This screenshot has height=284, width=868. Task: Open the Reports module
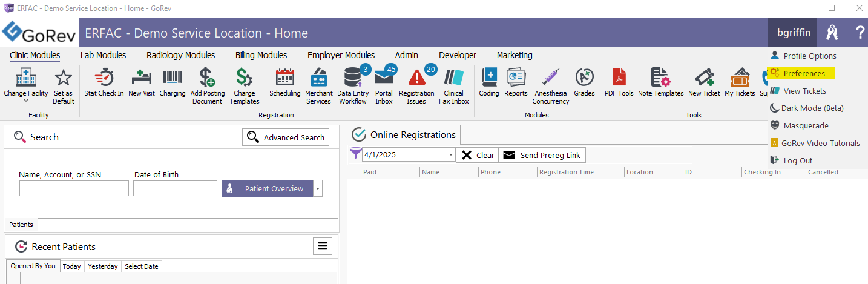click(x=516, y=82)
